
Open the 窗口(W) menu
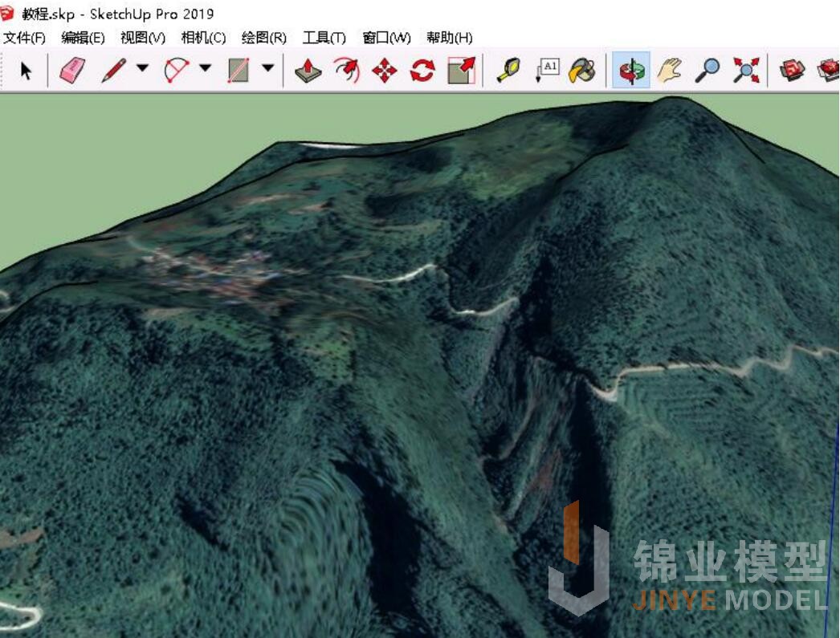pos(387,38)
